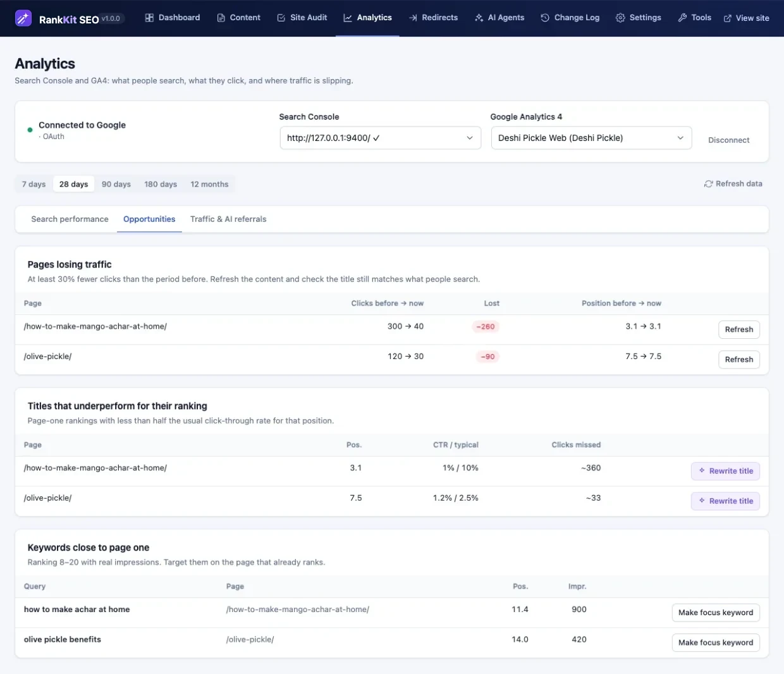Open the Site Audit menu item

tap(302, 18)
